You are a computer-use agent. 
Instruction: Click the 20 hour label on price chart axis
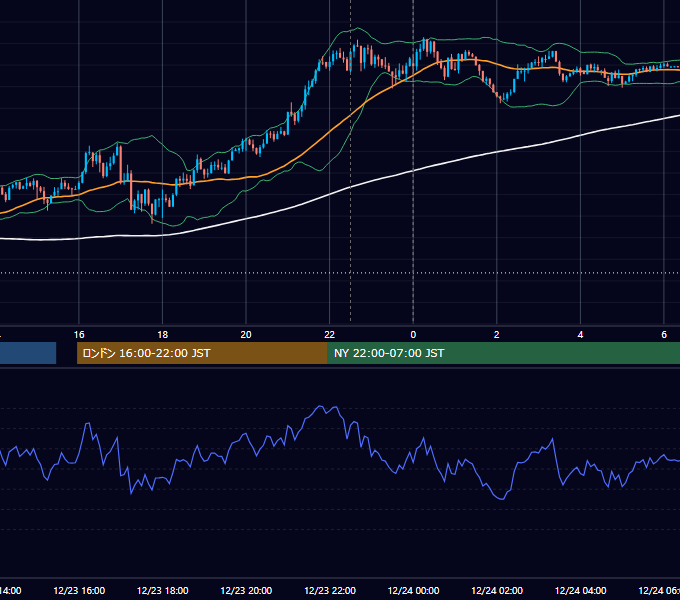(246, 335)
